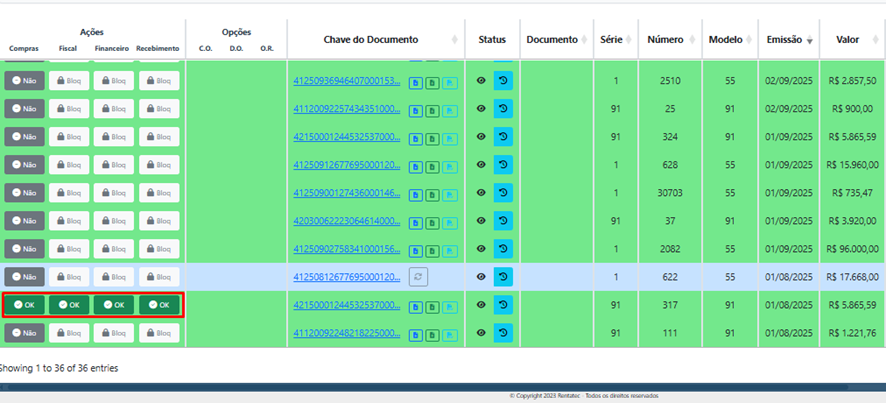Click the history icon for document number 30703
The width and height of the screenshot is (886, 403).
click(x=503, y=193)
